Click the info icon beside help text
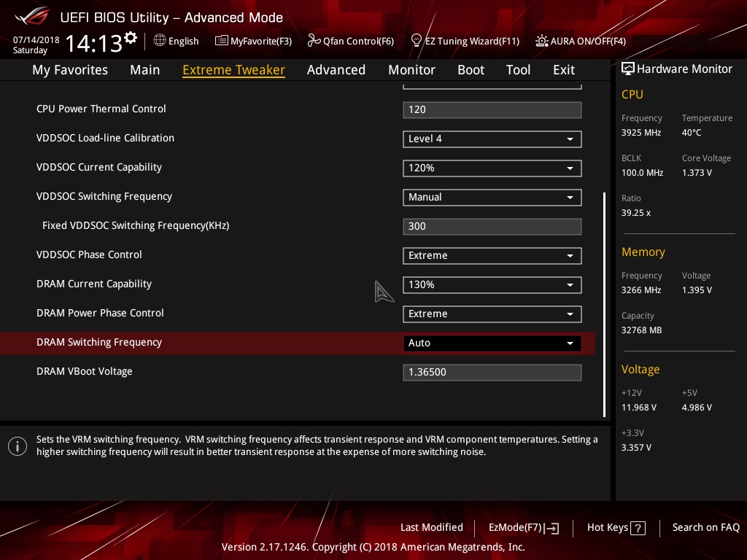This screenshot has height=560, width=747. click(18, 446)
